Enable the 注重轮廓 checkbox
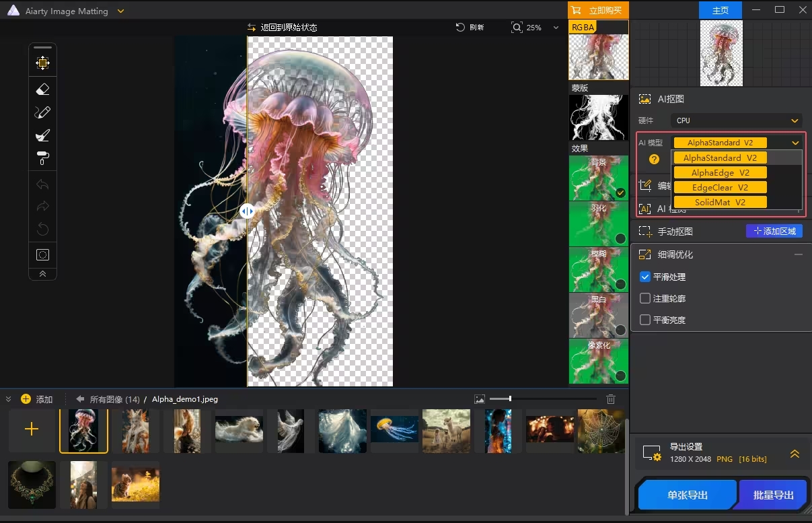The image size is (812, 523). 645,298
